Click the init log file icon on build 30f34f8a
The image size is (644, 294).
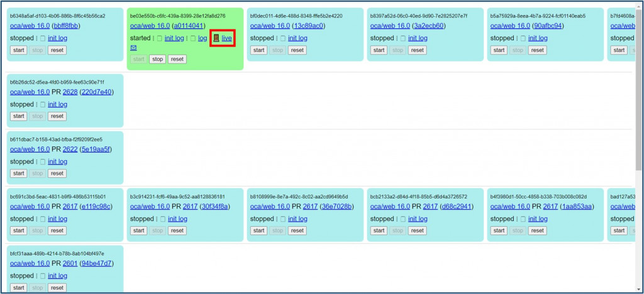click(x=163, y=219)
